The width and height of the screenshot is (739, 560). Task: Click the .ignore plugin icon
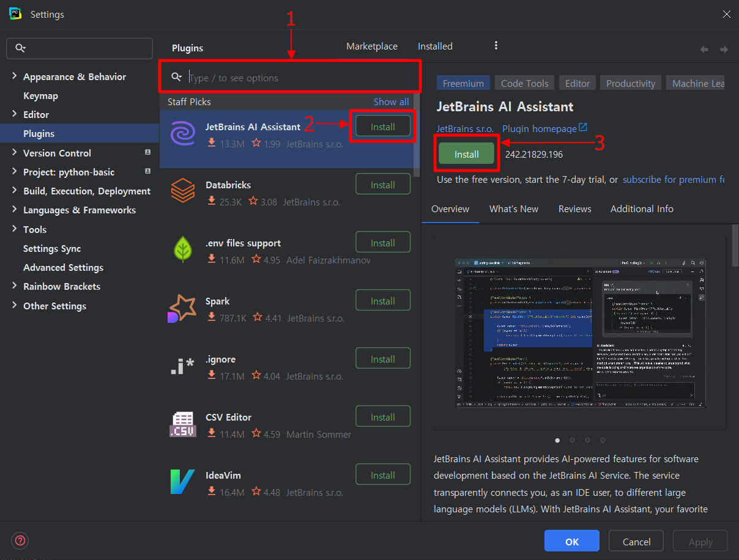click(x=182, y=366)
